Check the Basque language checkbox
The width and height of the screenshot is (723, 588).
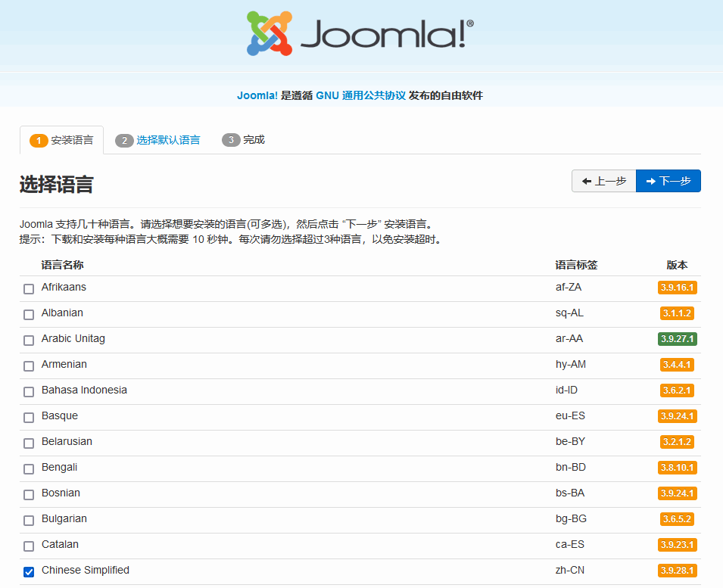[x=29, y=418]
